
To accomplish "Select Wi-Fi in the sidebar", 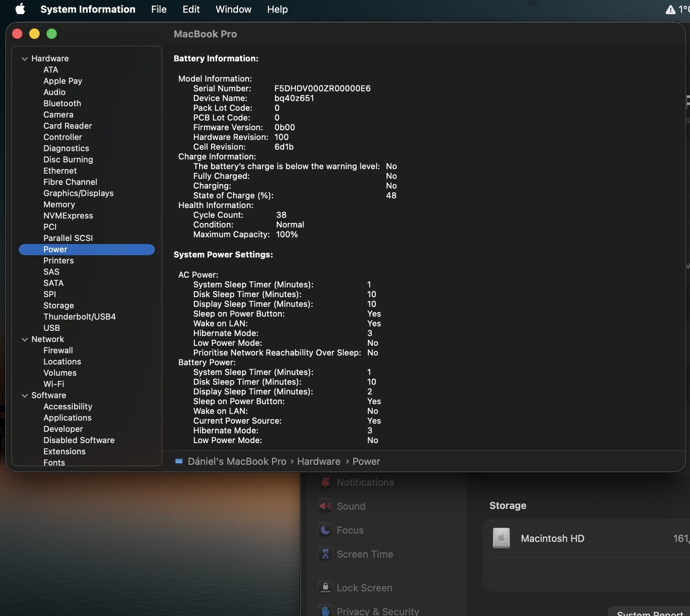I will coord(54,384).
